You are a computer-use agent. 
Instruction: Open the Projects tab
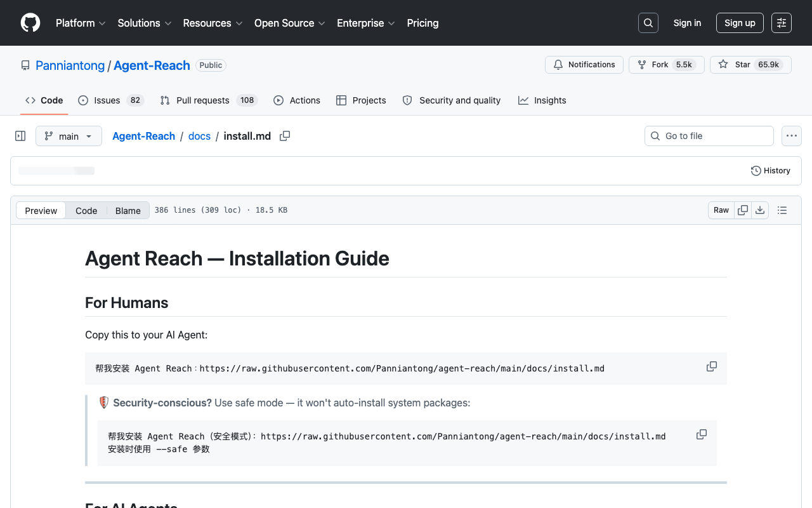361,100
